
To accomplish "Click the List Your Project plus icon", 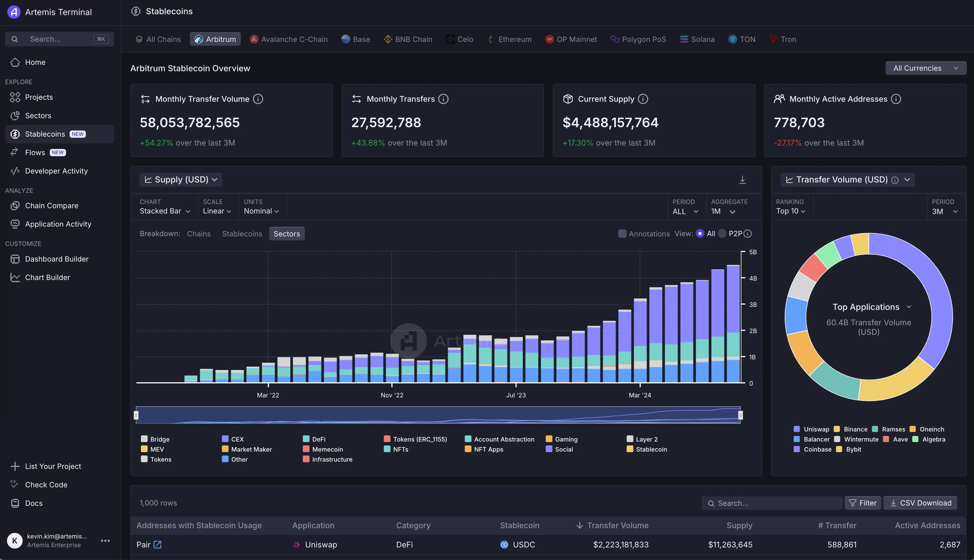I will pyautogui.click(x=15, y=467).
